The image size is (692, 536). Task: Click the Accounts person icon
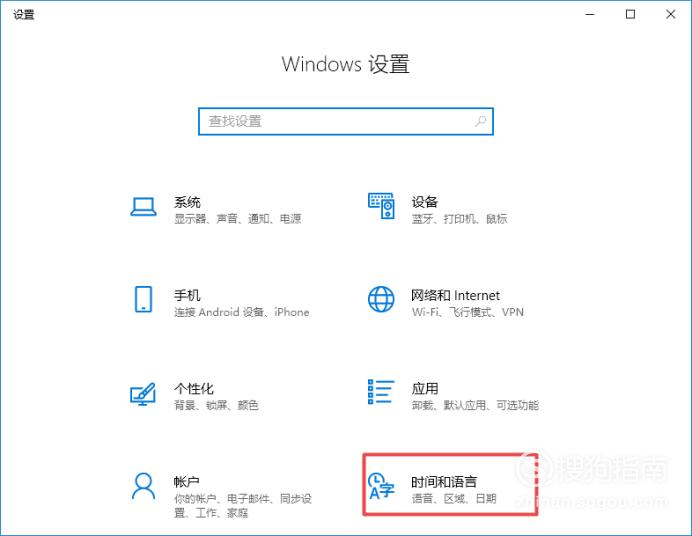pos(143,486)
